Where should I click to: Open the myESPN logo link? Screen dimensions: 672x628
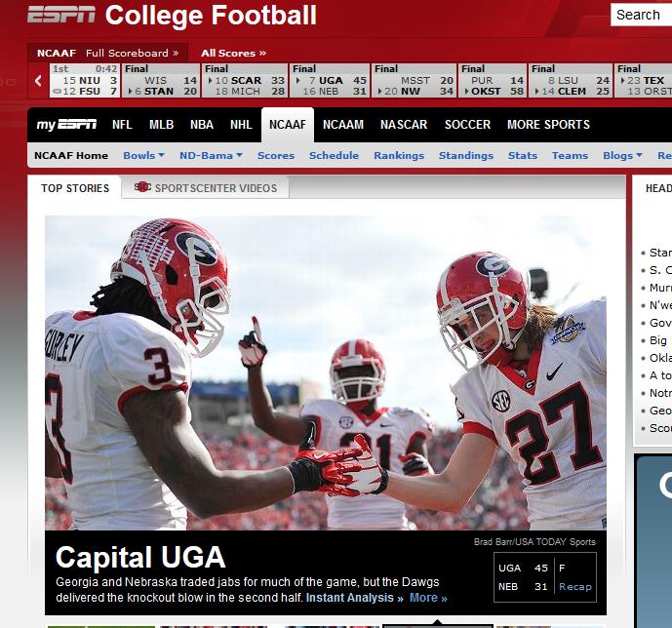[66, 125]
